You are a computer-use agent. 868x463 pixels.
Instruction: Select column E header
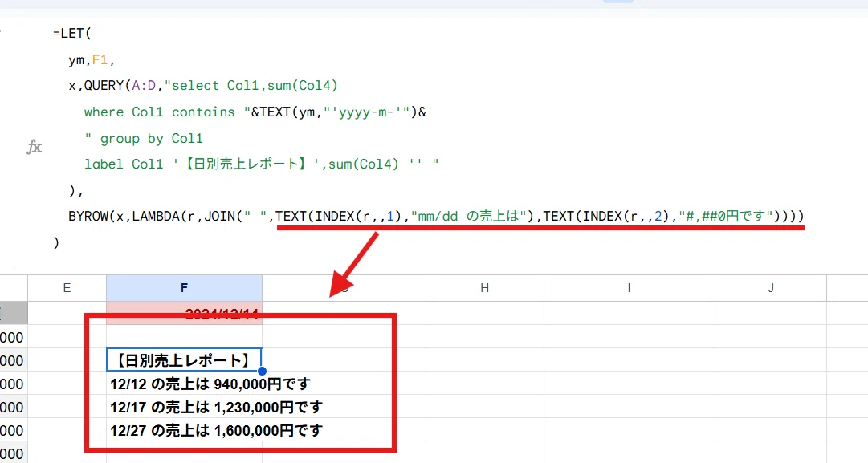(x=67, y=287)
